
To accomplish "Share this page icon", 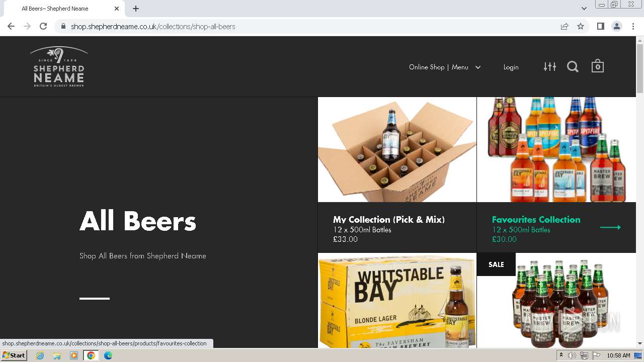I will point(565,26).
